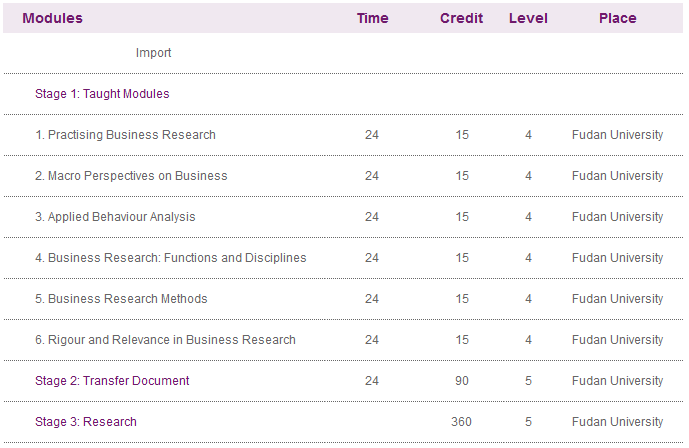The width and height of the screenshot is (689, 448).
Task: Click the Import text
Action: tap(153, 53)
